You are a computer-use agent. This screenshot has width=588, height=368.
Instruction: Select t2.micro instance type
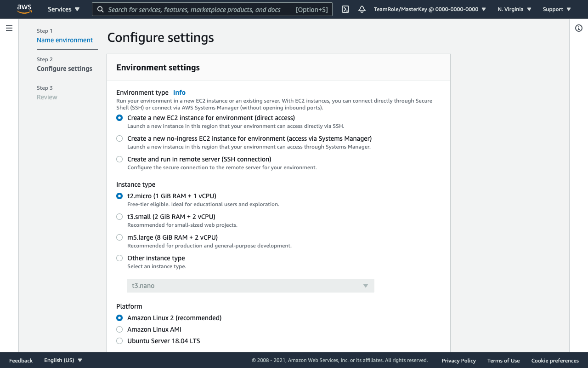click(x=119, y=196)
